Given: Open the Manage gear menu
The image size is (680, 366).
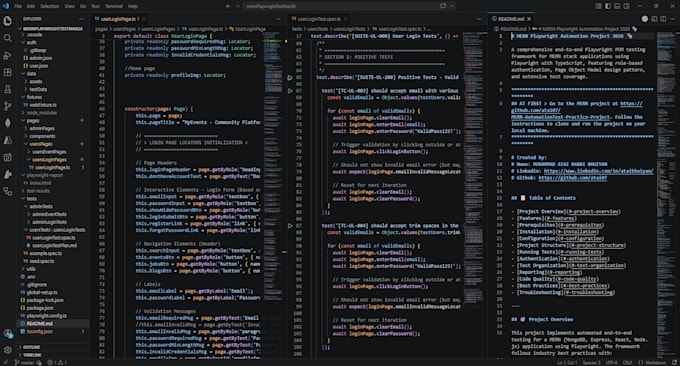Looking at the screenshot, I should point(7,350).
